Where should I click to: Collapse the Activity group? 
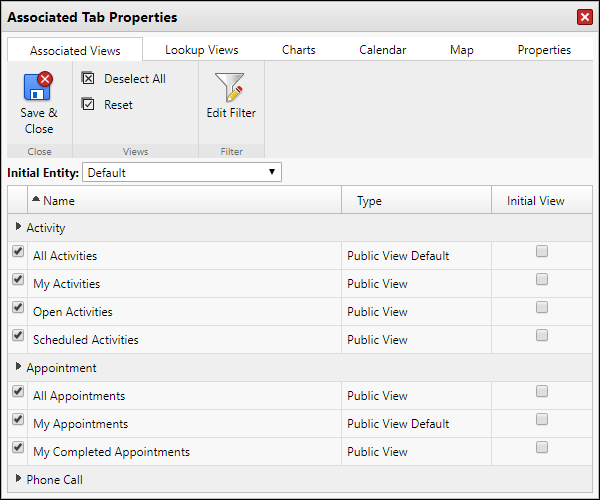pos(19,228)
